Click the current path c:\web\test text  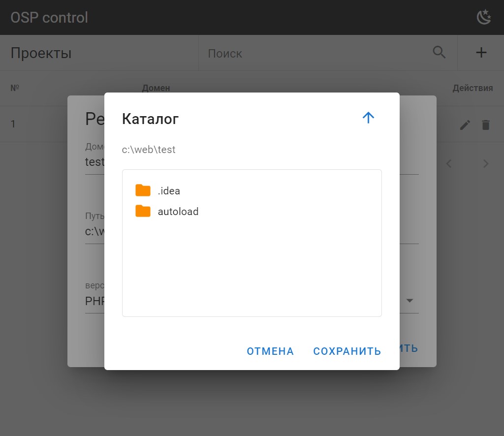pyautogui.click(x=149, y=150)
